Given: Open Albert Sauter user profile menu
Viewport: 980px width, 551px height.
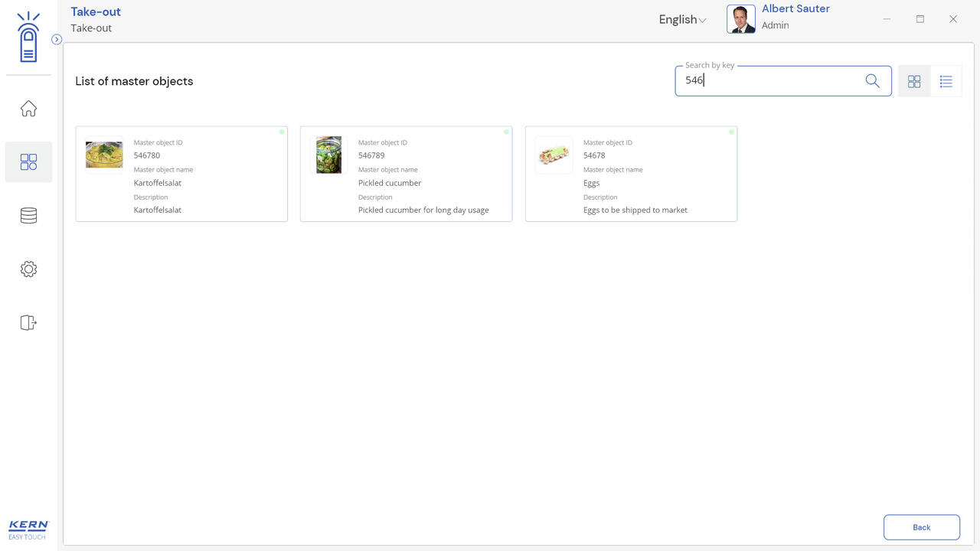Looking at the screenshot, I should [795, 17].
